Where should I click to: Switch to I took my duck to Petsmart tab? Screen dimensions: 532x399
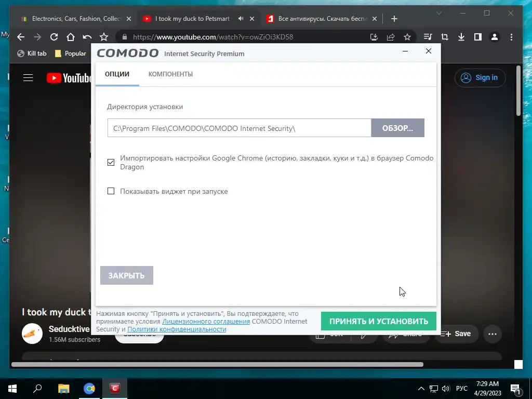[x=192, y=19]
